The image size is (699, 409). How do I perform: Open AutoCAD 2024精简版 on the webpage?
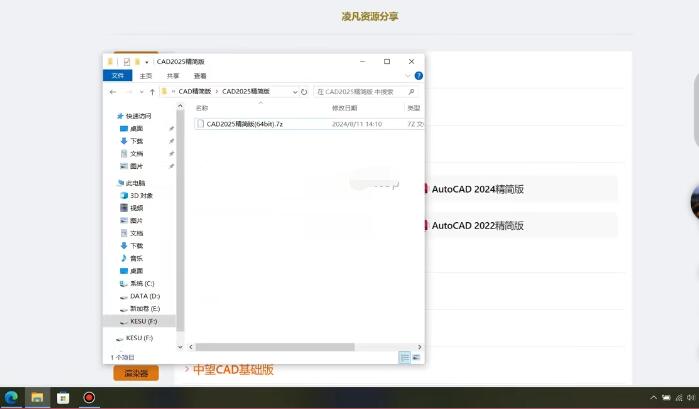(x=477, y=189)
